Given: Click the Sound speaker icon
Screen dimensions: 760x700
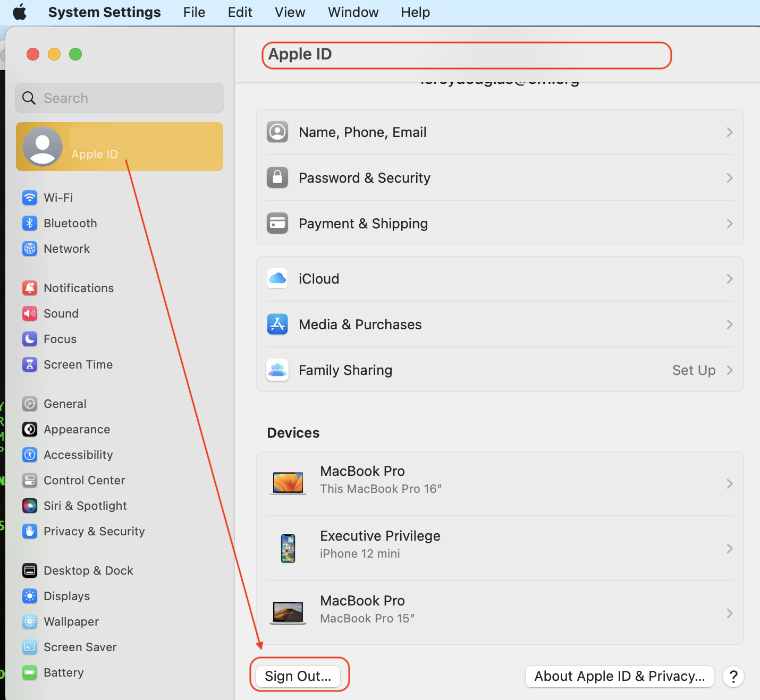Looking at the screenshot, I should (x=30, y=313).
